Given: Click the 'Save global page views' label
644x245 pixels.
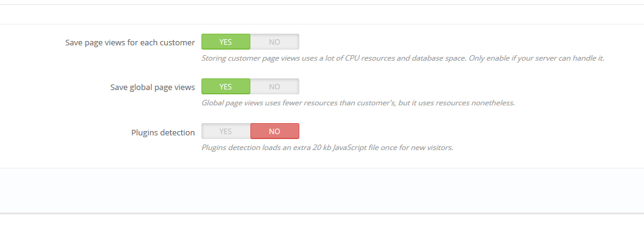Looking at the screenshot, I should (x=152, y=88).
